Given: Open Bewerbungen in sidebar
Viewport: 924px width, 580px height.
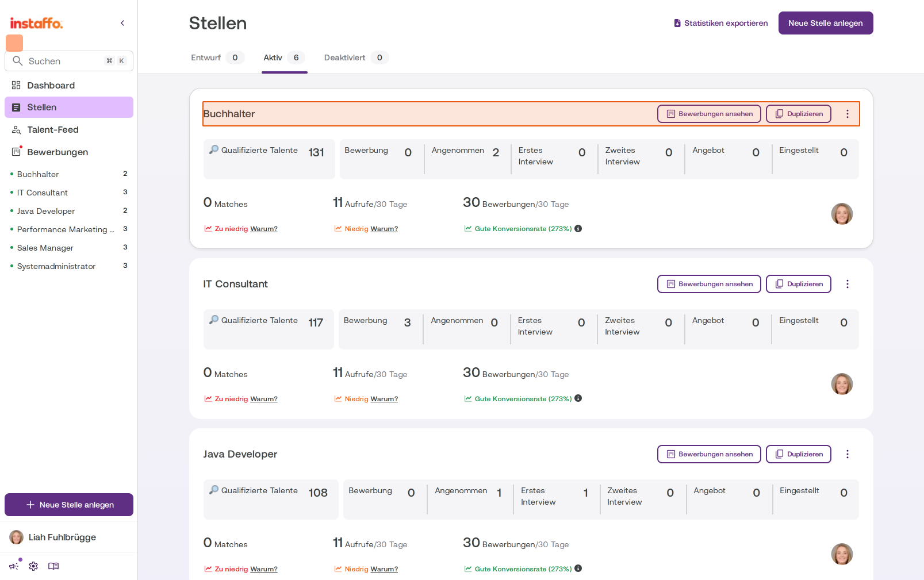Looking at the screenshot, I should tap(69, 152).
